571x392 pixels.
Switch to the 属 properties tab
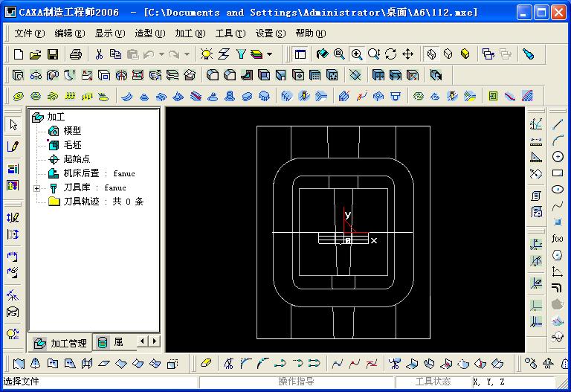pos(112,342)
